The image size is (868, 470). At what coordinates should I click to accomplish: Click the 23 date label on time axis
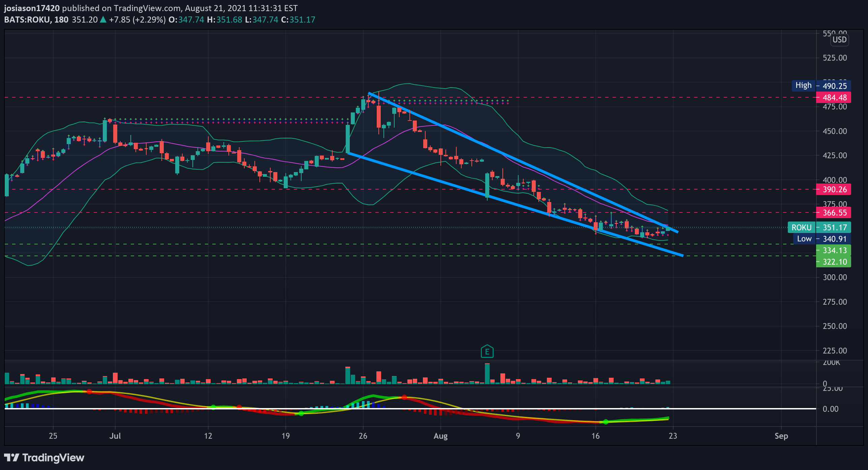click(x=673, y=436)
